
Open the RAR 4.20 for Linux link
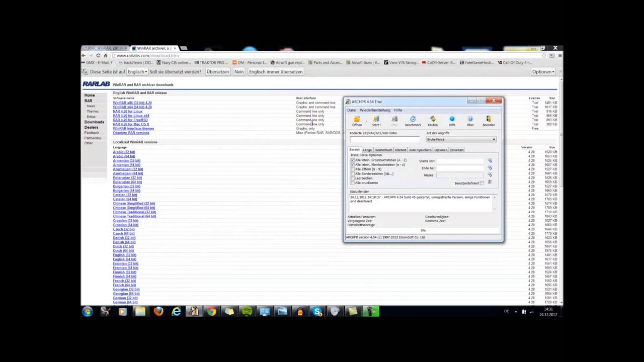point(128,111)
